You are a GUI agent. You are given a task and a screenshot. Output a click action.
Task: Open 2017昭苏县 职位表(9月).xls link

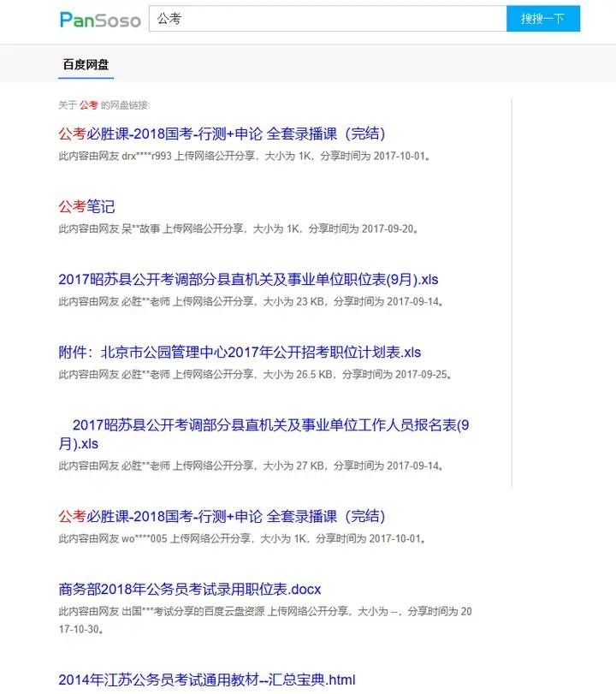click(x=248, y=279)
